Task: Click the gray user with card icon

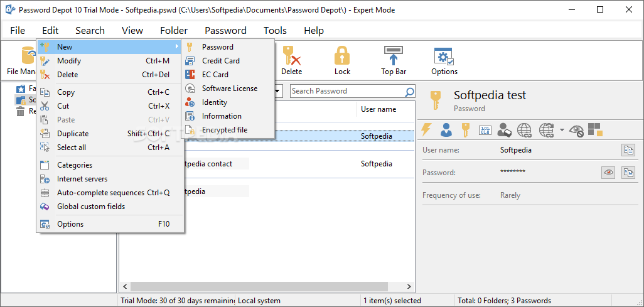Action: coord(504,130)
